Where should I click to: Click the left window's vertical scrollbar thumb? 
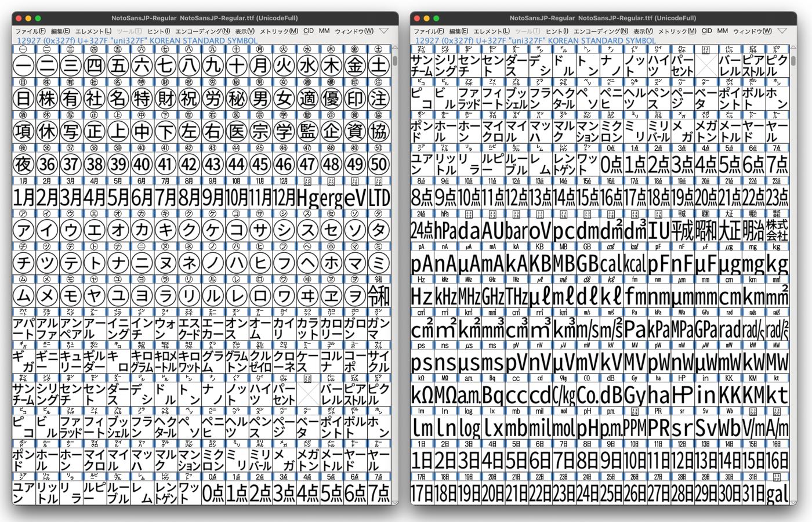[x=395, y=60]
